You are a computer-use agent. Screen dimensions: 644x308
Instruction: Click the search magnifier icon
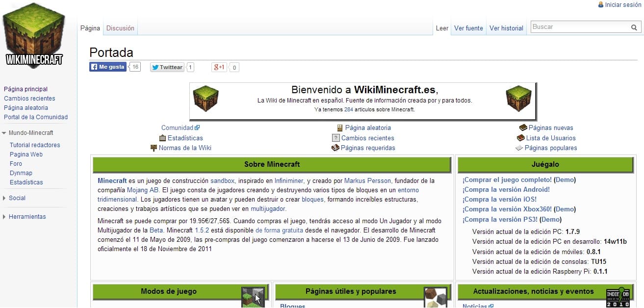pos(634,27)
